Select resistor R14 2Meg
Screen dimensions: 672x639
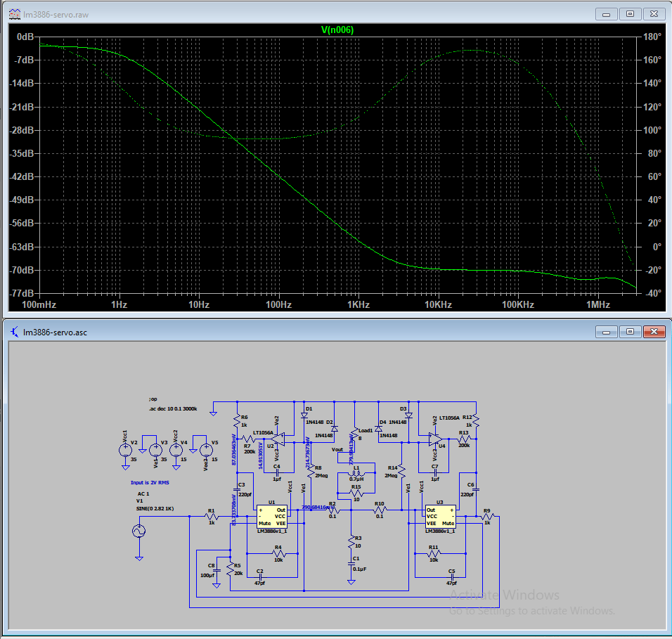point(401,470)
